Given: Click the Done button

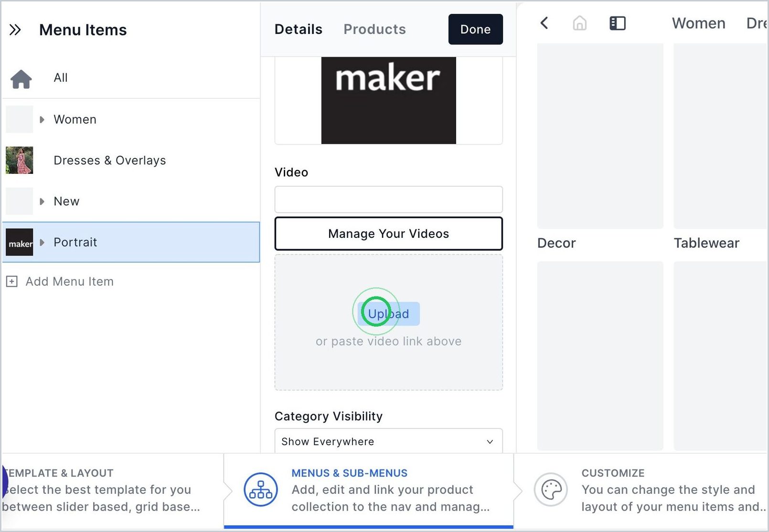Looking at the screenshot, I should (x=475, y=29).
